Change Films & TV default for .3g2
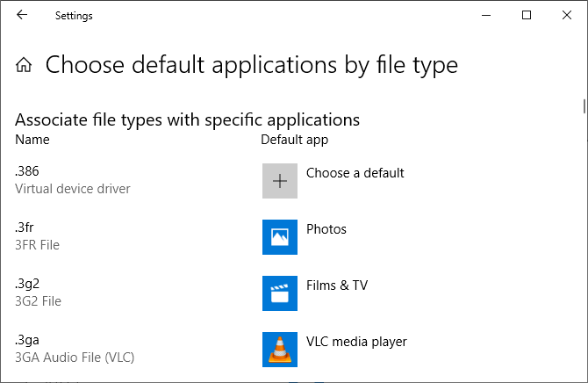 click(x=336, y=285)
